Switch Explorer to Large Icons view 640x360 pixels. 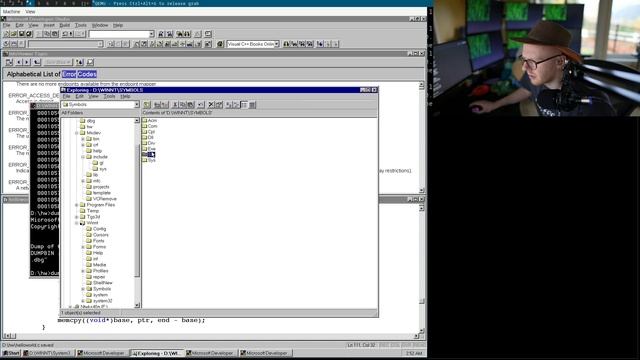[x=228, y=104]
